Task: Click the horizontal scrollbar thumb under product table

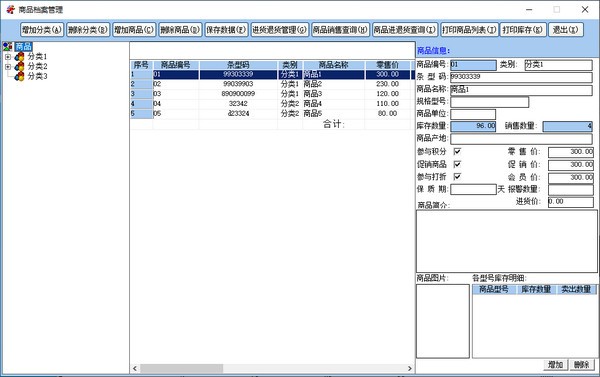Action: [181, 368]
